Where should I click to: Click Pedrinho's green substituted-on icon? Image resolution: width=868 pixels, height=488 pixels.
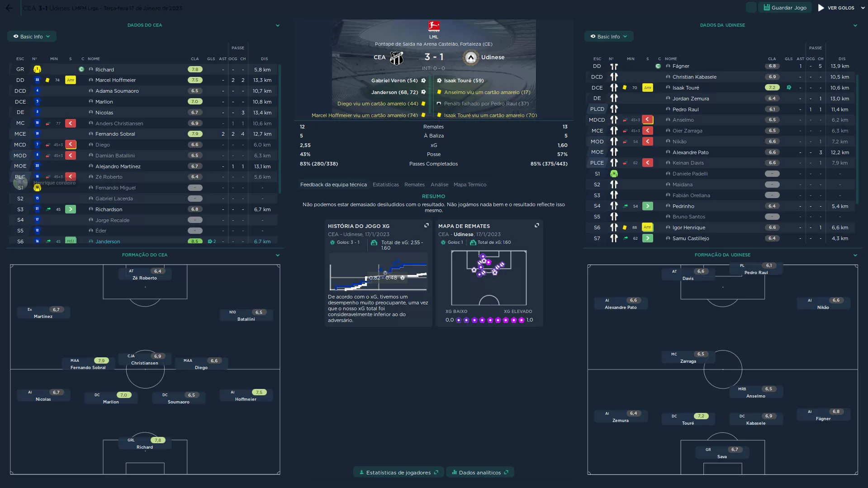point(648,206)
